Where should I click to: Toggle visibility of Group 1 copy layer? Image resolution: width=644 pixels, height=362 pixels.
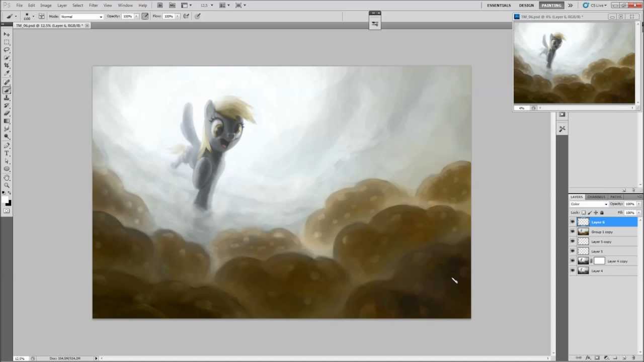click(572, 232)
